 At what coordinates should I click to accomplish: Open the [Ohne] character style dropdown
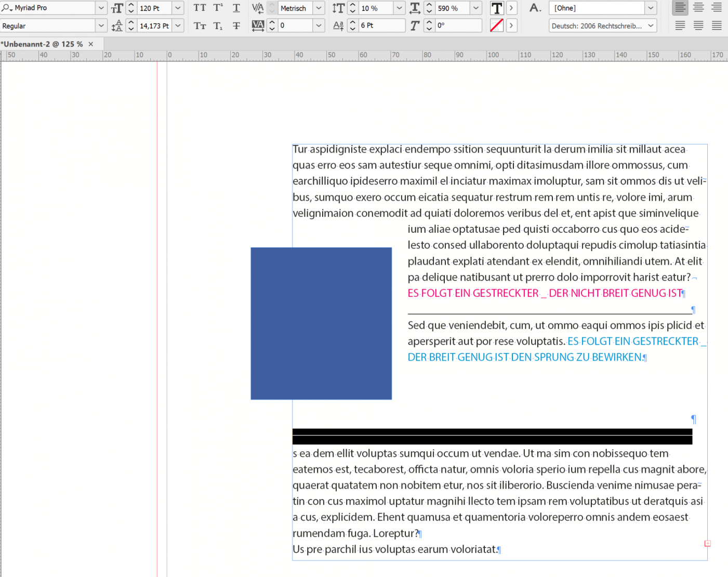651,8
